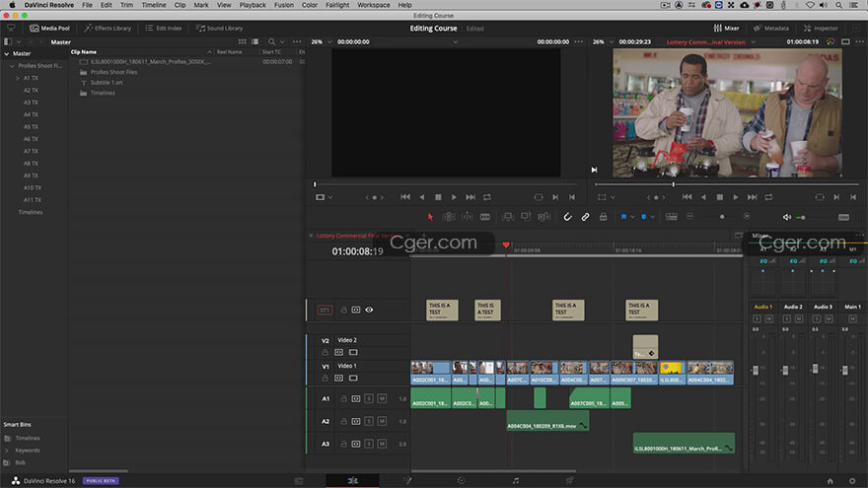Screen dimensions: 868x488
Task: Toggle Position Lock padlock in toolbar
Action: (x=603, y=217)
